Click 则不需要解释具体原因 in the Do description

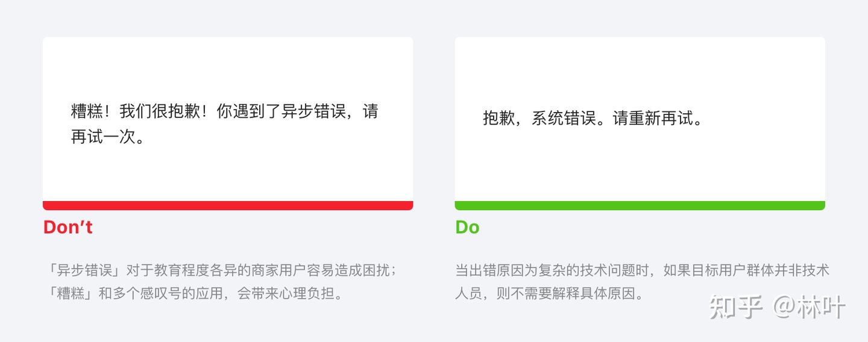(570, 294)
